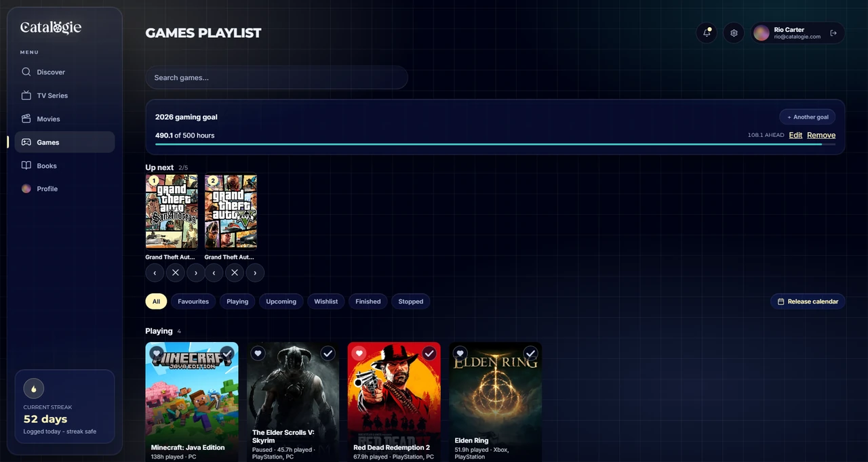The height and width of the screenshot is (462, 868).
Task: Open The Elder Scrolls V: Skyrim card
Action: coord(293,402)
